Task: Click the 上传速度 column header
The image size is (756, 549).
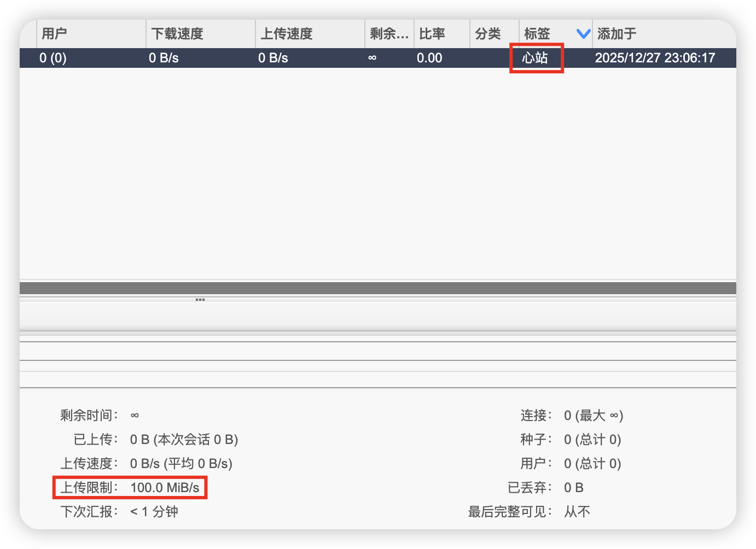Action: point(287,34)
